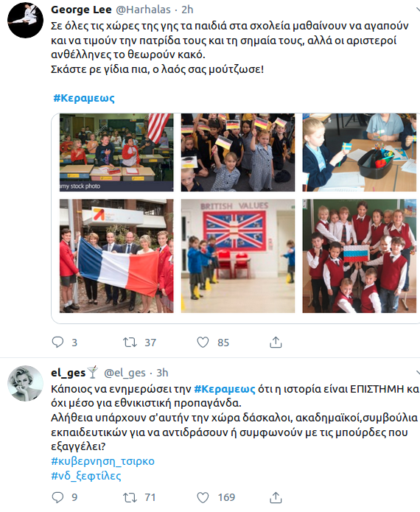Retweet George Lee's tweet
Viewport: 420px width, 512px height.
[130, 343]
